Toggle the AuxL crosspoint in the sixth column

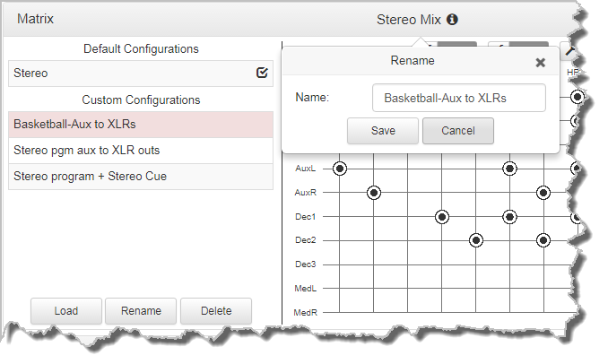(x=509, y=168)
